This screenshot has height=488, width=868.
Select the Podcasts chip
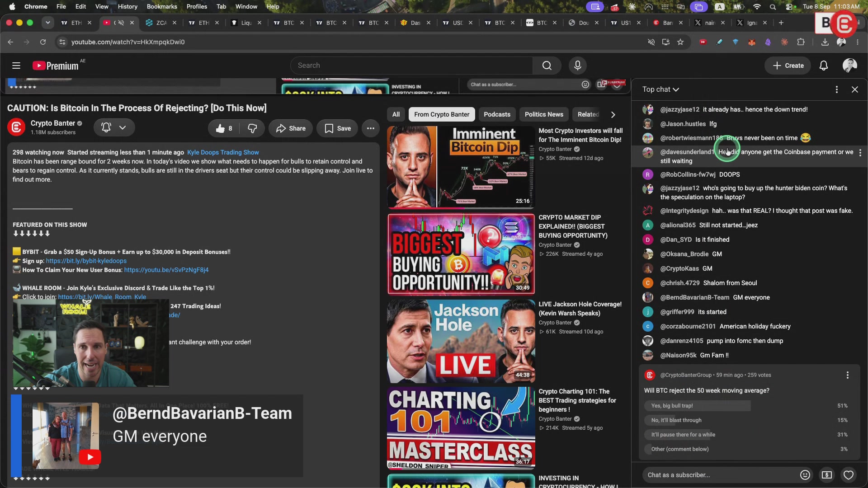[497, 115]
